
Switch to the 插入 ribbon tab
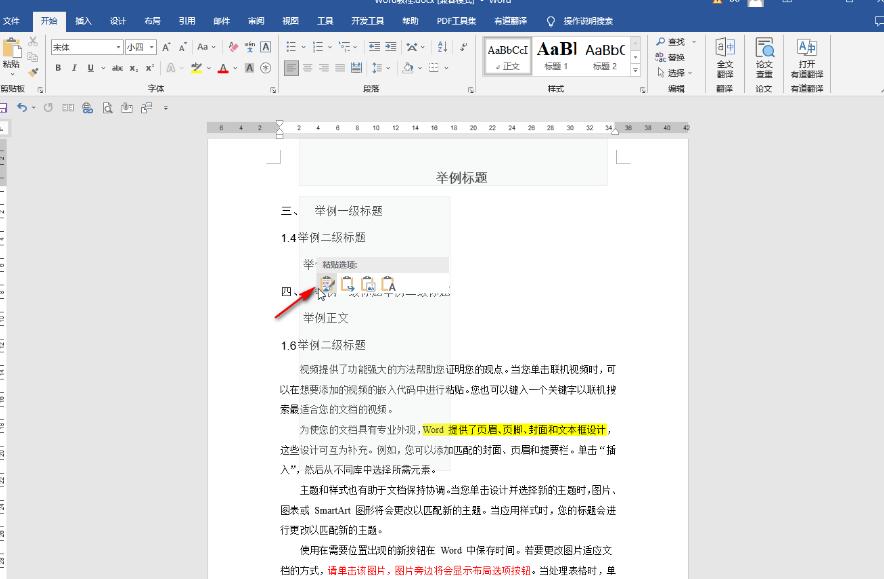(84, 20)
